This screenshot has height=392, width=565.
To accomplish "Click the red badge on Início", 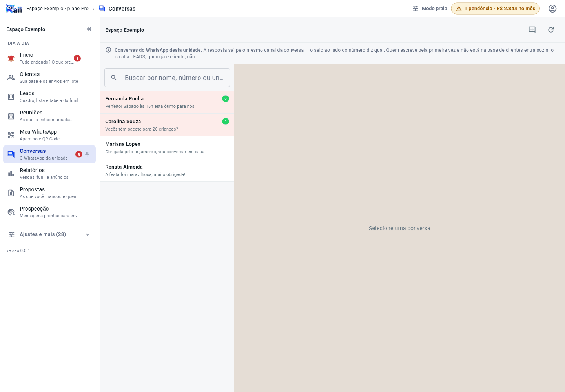I will (77, 58).
